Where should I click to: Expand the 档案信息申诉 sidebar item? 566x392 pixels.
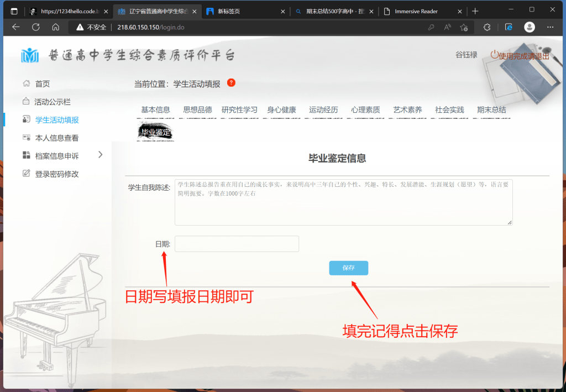point(100,155)
